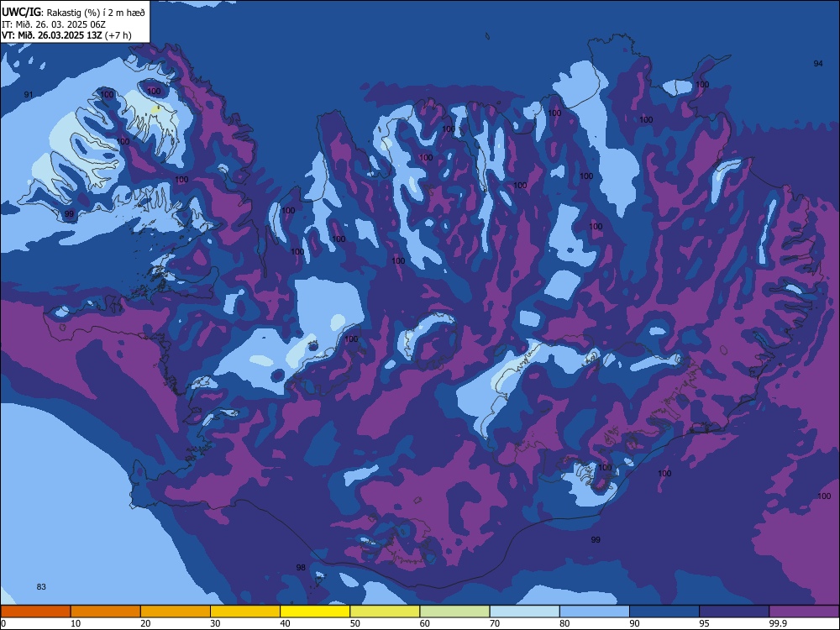Select the light blue 80–90 legend swatch
840x630 pixels.
(x=595, y=612)
